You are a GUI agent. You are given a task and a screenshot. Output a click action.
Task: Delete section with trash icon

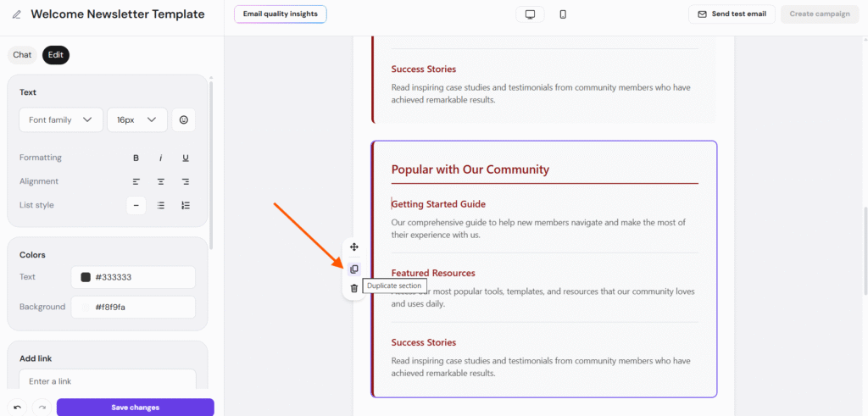pyautogui.click(x=354, y=289)
